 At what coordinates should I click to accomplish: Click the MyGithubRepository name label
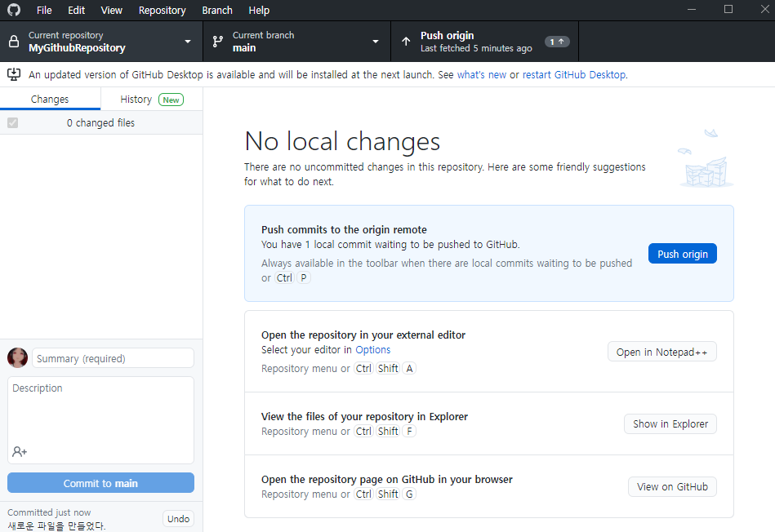click(x=77, y=48)
